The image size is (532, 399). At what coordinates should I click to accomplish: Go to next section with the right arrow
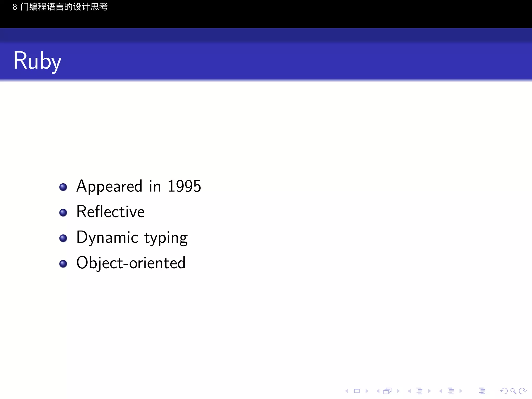461,391
